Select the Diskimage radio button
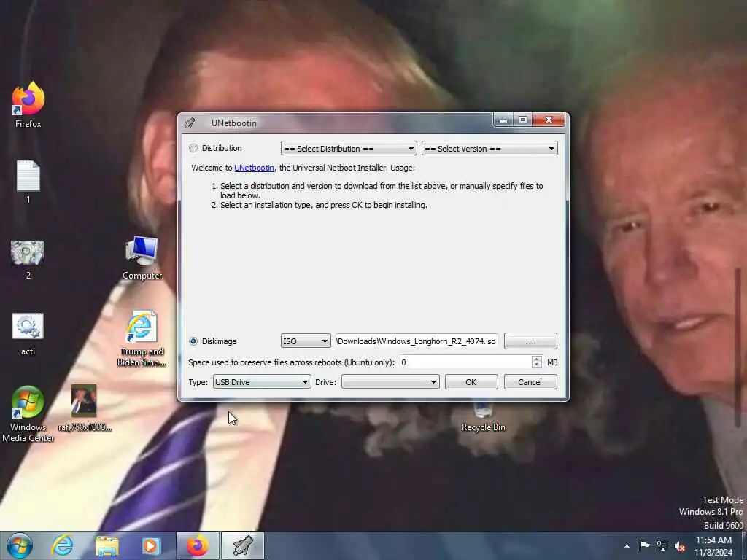Screen dimensions: 747x560 coord(193,341)
